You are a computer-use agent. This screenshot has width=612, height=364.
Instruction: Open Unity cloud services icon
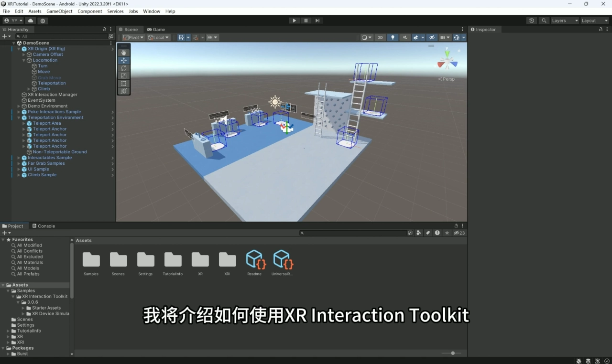point(31,21)
